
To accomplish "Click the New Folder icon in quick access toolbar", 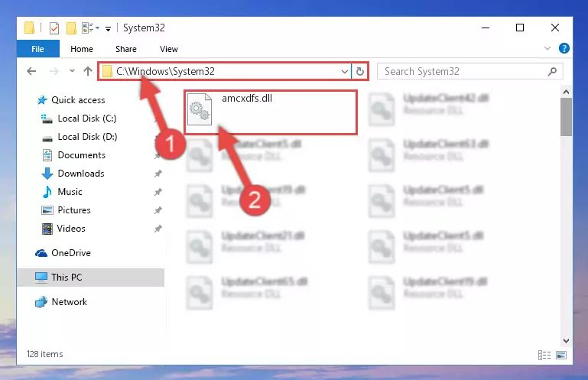I will tap(71, 28).
